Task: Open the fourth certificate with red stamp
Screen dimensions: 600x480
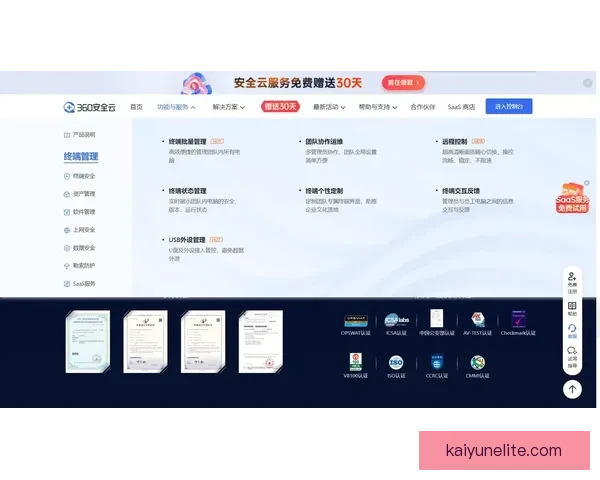Action: pyautogui.click(x=261, y=341)
